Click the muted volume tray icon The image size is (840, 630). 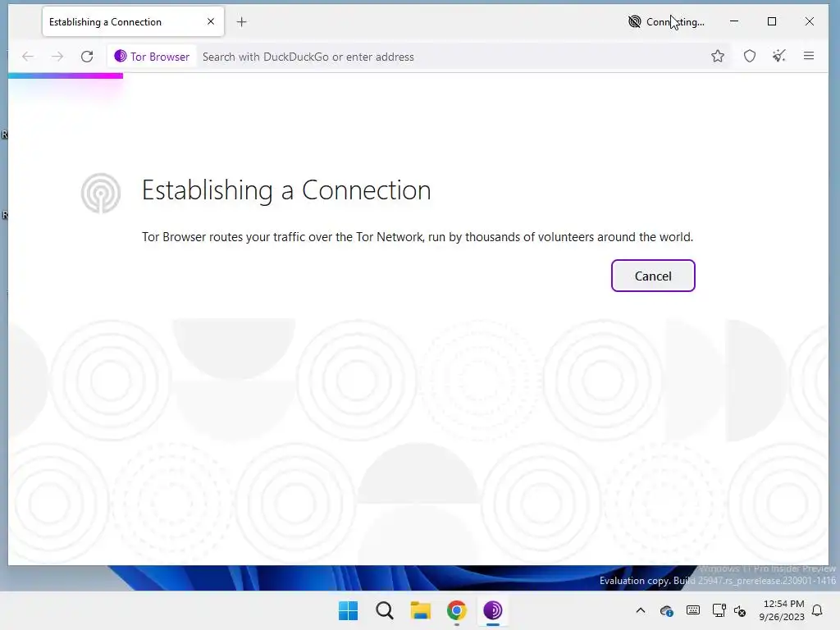740,610
